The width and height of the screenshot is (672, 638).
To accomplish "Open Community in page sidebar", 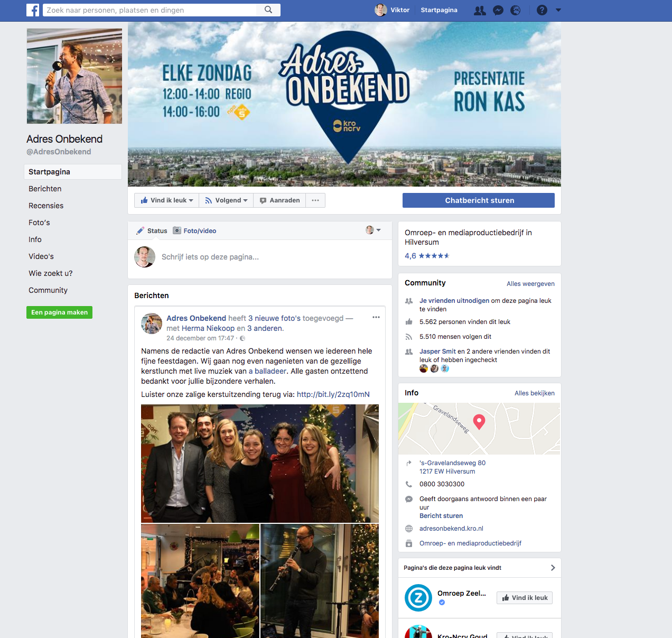I will pyautogui.click(x=48, y=290).
